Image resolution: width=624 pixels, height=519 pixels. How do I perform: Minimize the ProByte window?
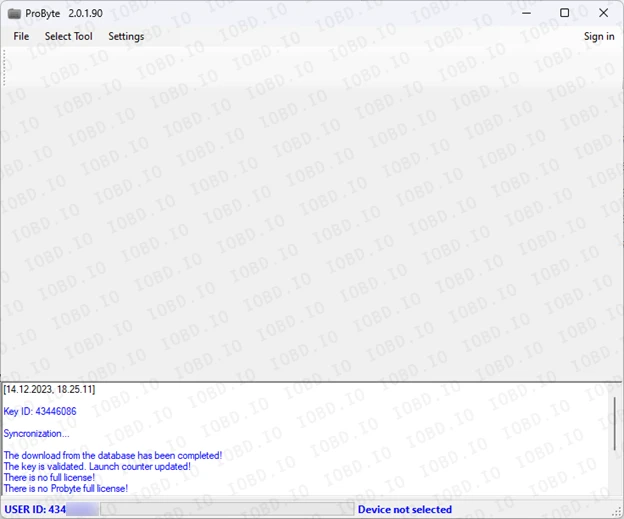pos(526,13)
